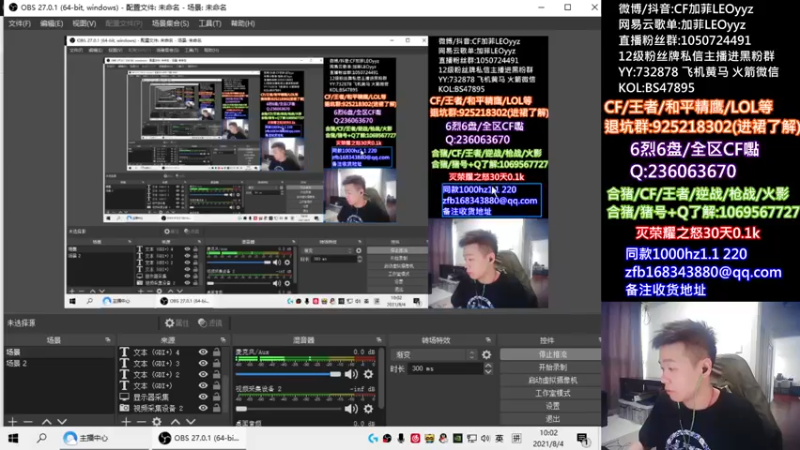Pop out the 混音器 dock panel

(x=379, y=340)
